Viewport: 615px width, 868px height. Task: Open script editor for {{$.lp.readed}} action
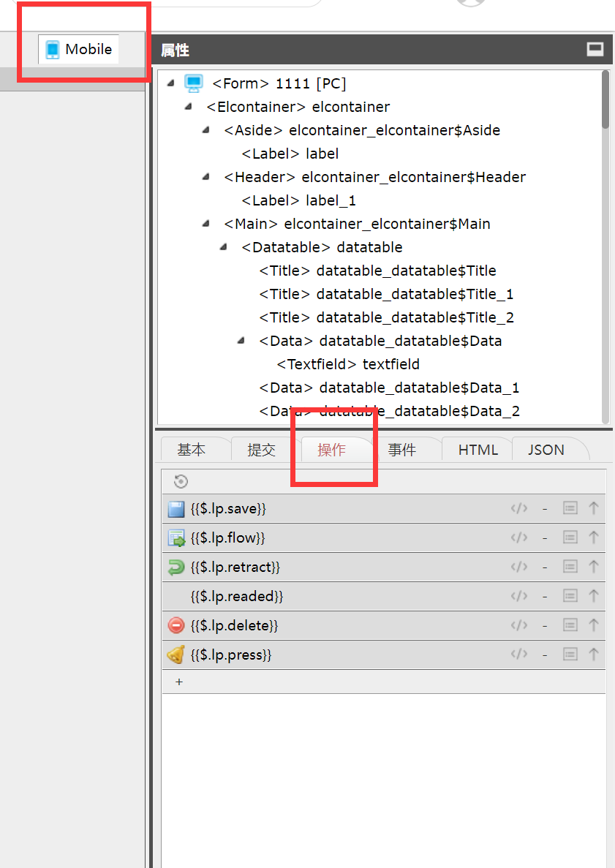(x=518, y=596)
